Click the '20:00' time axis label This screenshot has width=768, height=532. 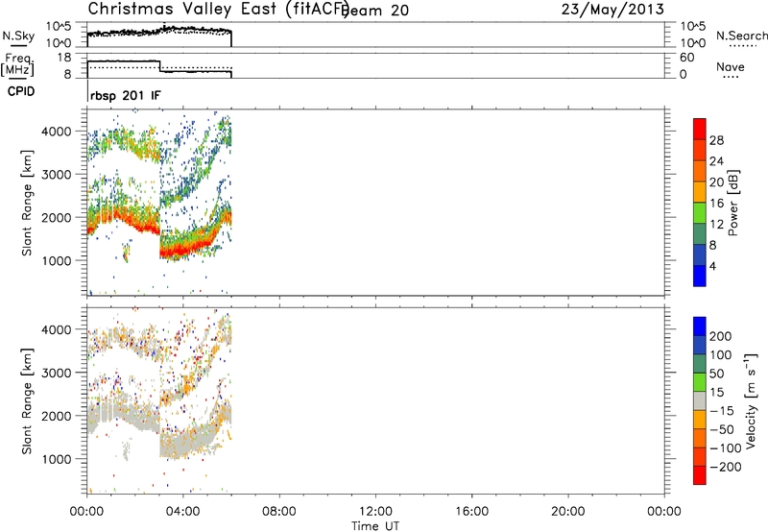(568, 512)
